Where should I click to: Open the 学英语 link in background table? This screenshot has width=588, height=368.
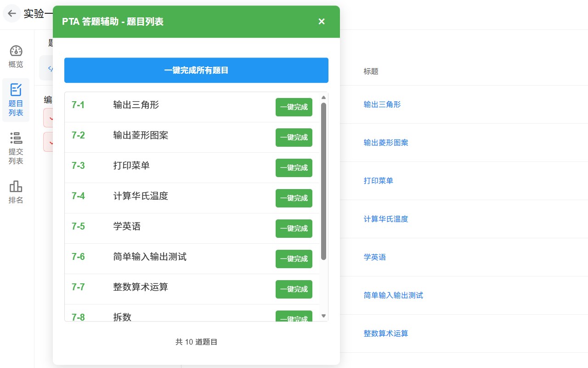tap(375, 257)
